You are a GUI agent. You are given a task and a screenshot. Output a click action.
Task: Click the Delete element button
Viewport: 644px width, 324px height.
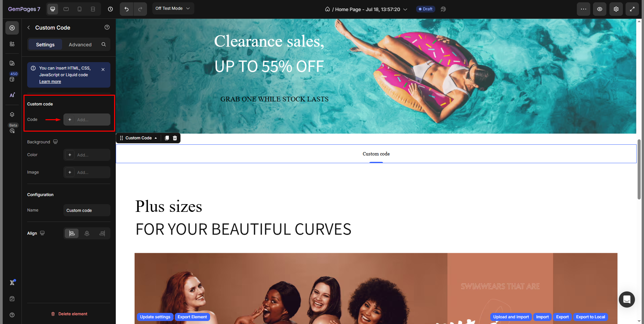pyautogui.click(x=69, y=314)
